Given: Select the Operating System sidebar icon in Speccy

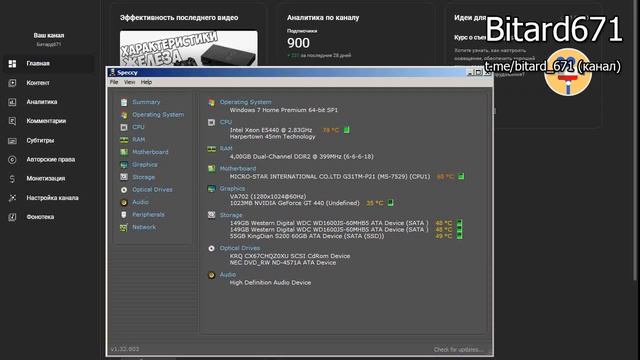Looking at the screenshot, I should click(x=124, y=115).
